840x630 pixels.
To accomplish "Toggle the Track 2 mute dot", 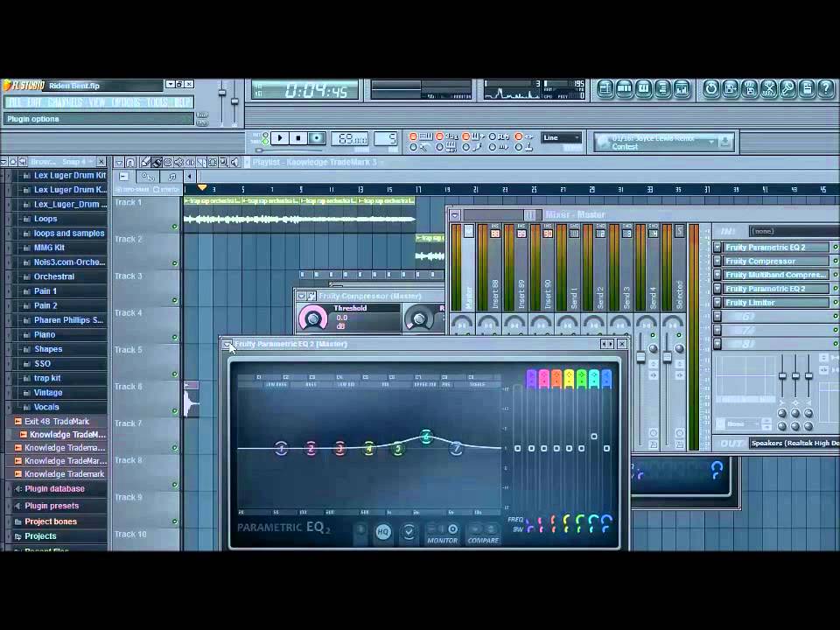I will [x=175, y=263].
